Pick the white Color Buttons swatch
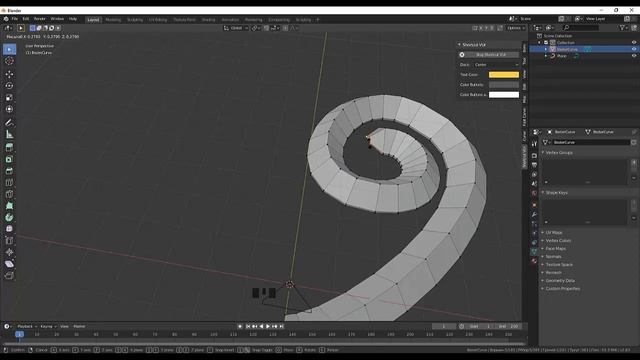This screenshot has height=360, width=640. click(504, 95)
